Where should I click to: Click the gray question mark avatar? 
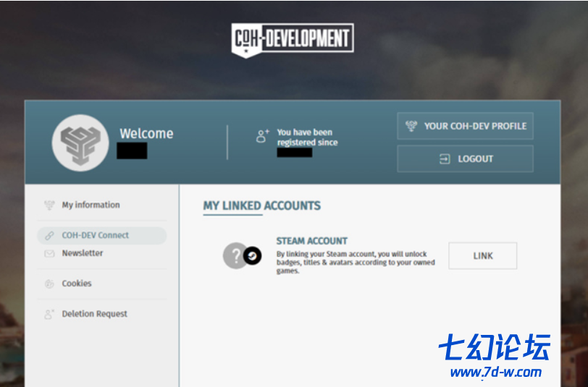(x=235, y=256)
